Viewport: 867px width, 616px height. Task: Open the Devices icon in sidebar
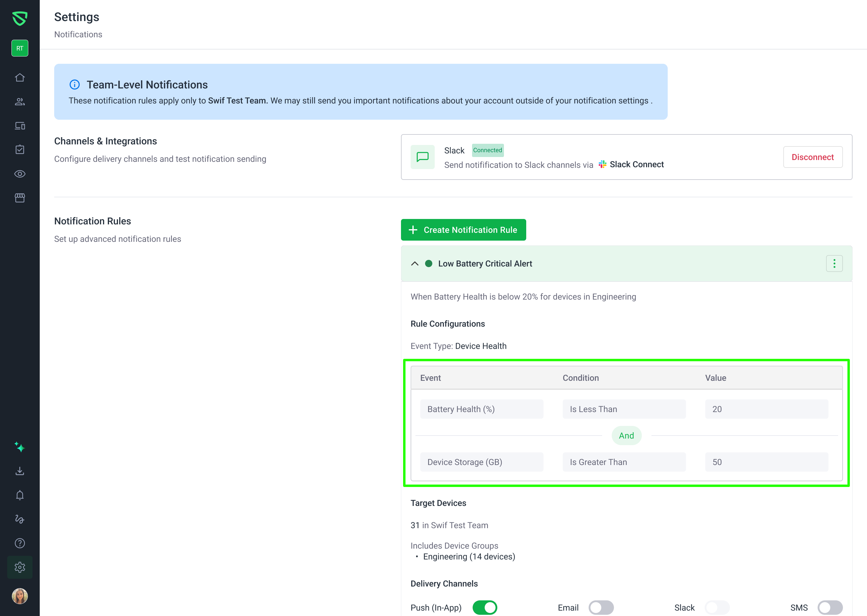(x=20, y=126)
